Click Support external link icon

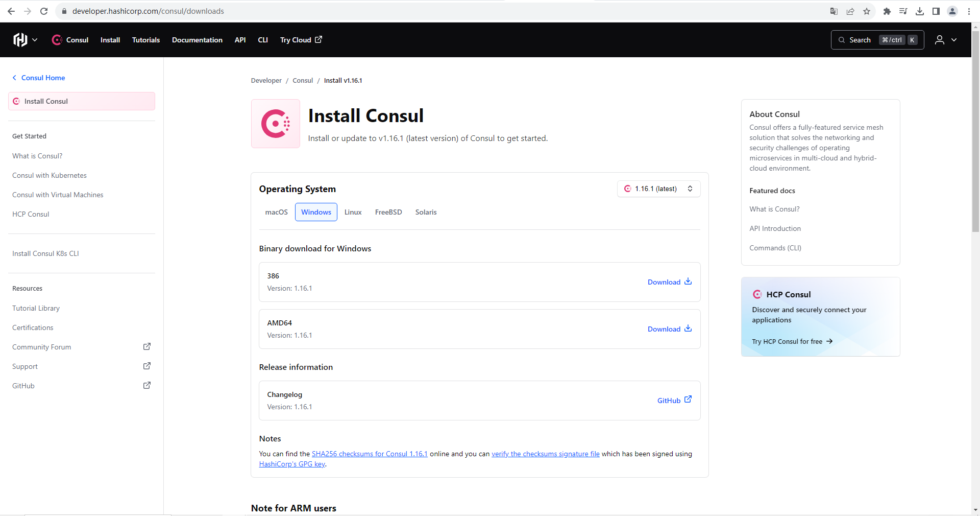[x=147, y=366]
